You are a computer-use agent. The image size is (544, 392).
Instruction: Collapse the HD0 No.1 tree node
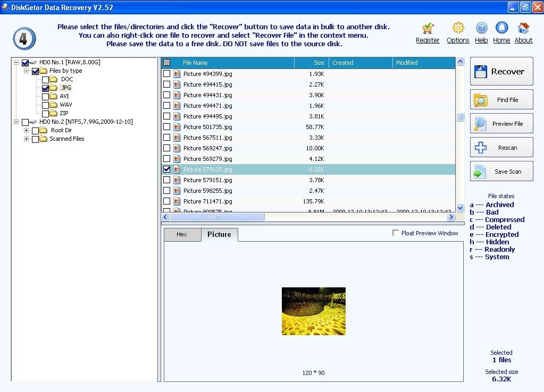tap(16, 62)
